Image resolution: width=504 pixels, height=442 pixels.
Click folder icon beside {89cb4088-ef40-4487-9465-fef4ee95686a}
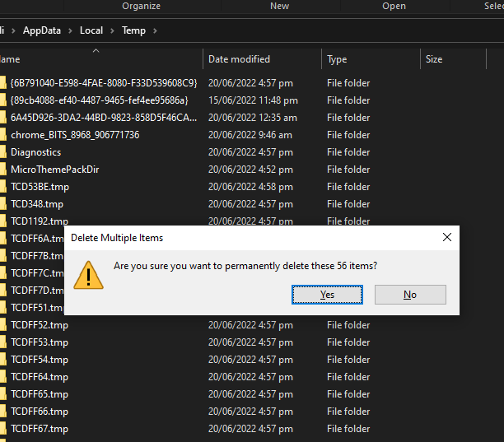coord(3,100)
